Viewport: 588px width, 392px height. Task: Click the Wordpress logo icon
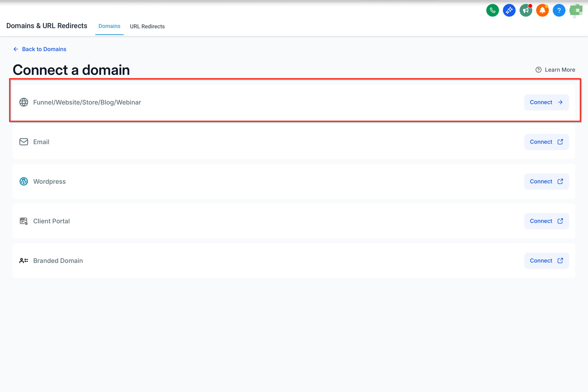24,182
